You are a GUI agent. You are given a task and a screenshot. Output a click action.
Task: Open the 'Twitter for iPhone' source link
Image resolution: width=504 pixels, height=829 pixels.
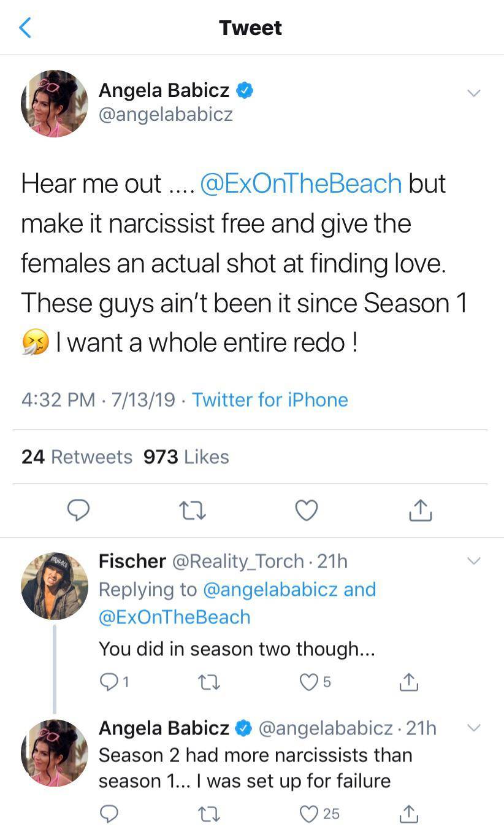click(270, 400)
